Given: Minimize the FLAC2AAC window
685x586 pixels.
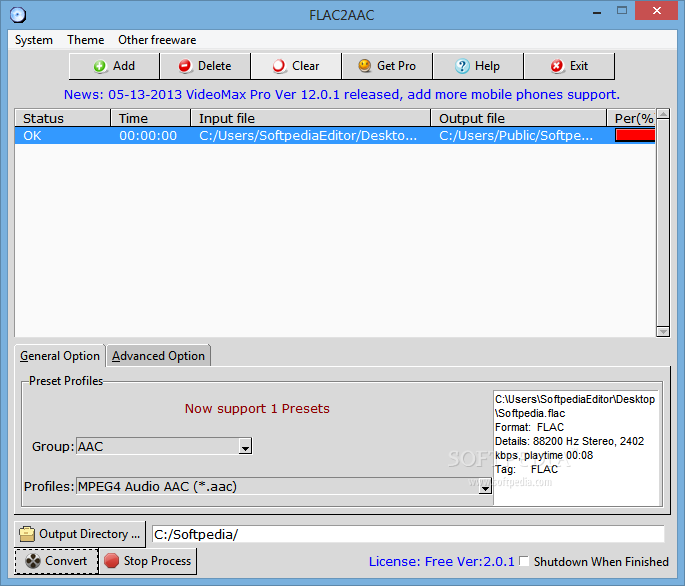Looking at the screenshot, I should pos(597,11).
